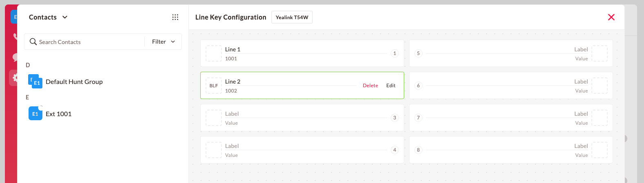Open the Yealink T54W model selector
This screenshot has height=183, width=644.
click(292, 17)
